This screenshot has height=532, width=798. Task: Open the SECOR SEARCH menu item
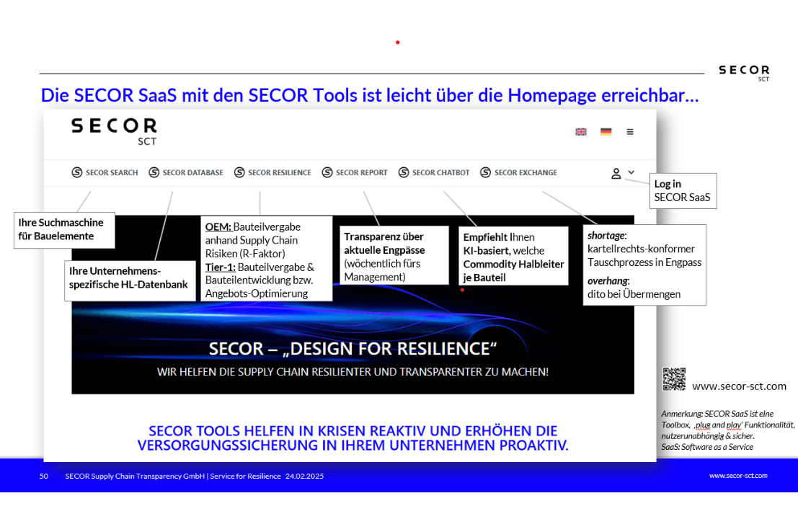(x=112, y=173)
